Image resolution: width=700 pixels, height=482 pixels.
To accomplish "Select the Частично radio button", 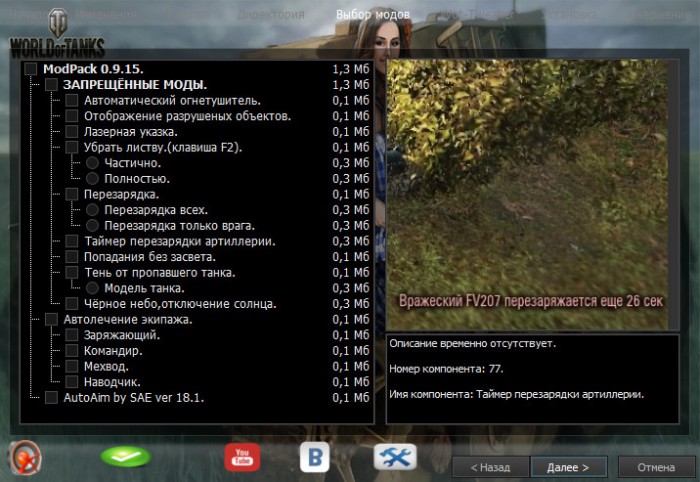I will coord(92,163).
